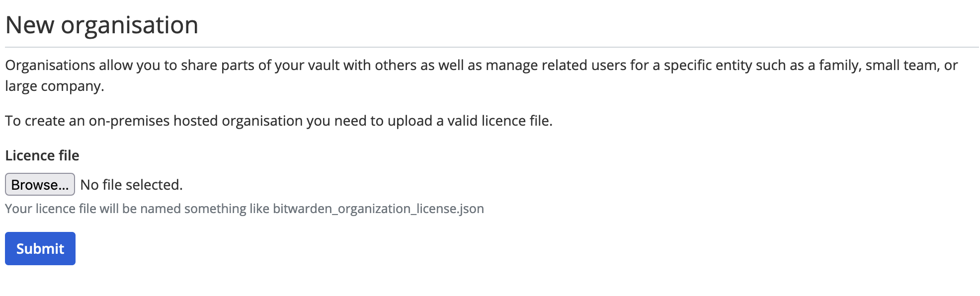Click the word "organisation" in the heading
The height and width of the screenshot is (296, 980).
coord(130,25)
